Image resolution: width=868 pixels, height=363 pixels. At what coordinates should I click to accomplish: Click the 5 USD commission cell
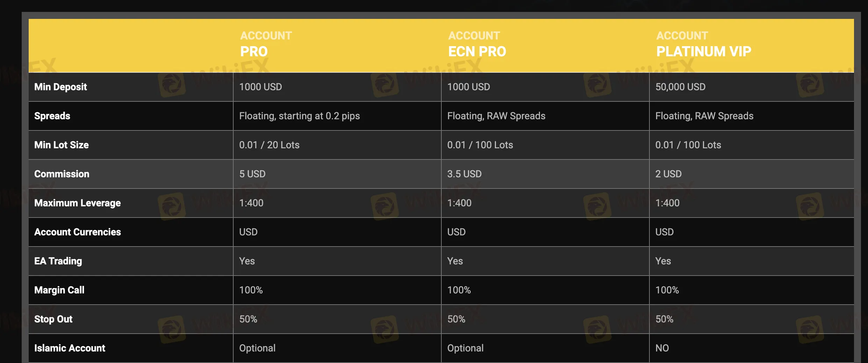[x=252, y=174]
